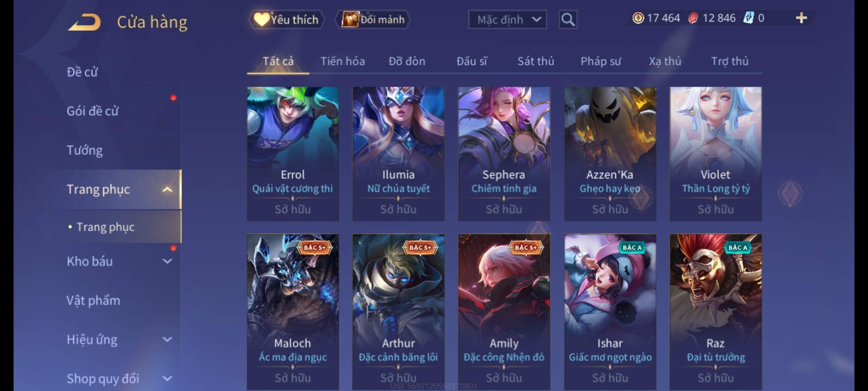The height and width of the screenshot is (391, 868).
Task: Select the Violet Thần Long tỷ tỷ skin
Action: 715,154
